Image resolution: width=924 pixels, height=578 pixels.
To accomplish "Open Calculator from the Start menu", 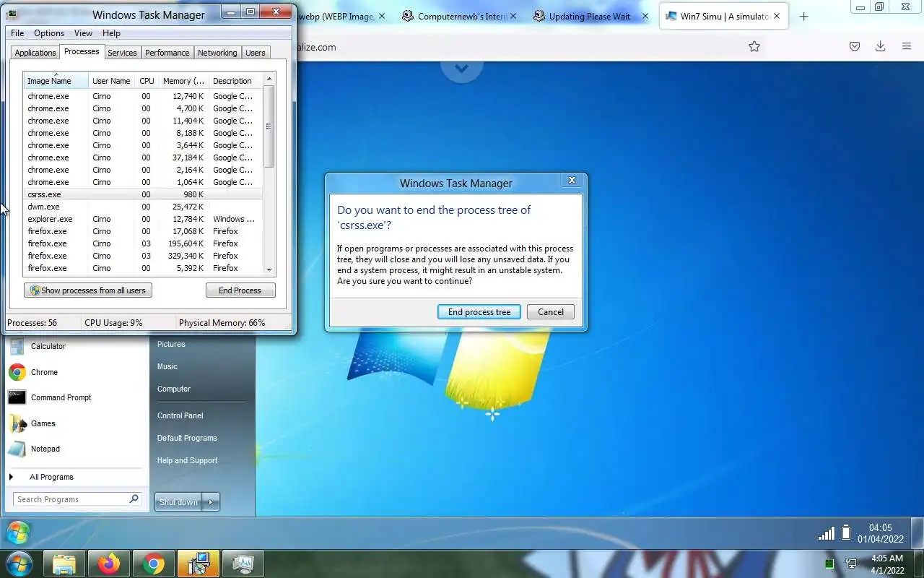I will (x=48, y=346).
